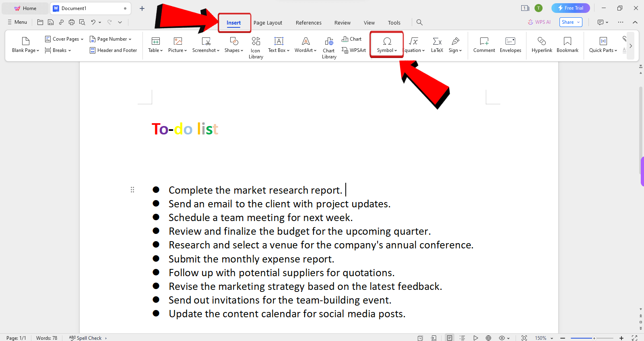Image resolution: width=644 pixels, height=341 pixels.
Task: Open file with the folder icon
Action: pos(40,22)
